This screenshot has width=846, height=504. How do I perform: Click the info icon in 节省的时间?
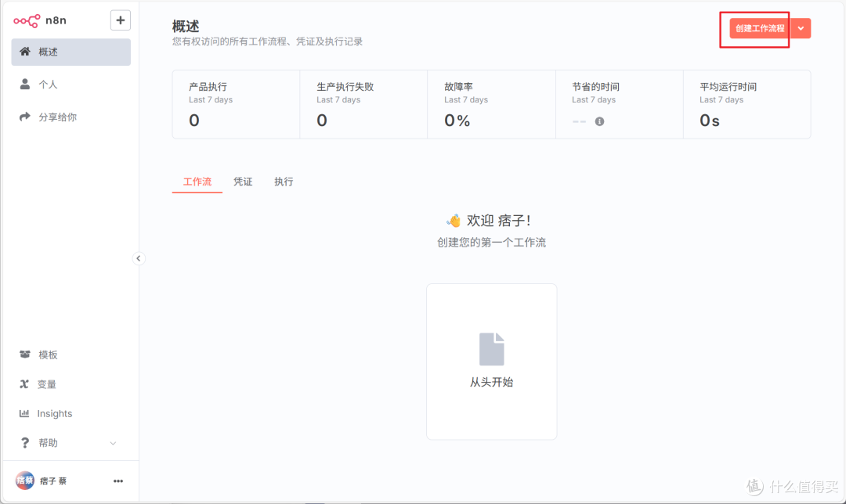point(599,121)
